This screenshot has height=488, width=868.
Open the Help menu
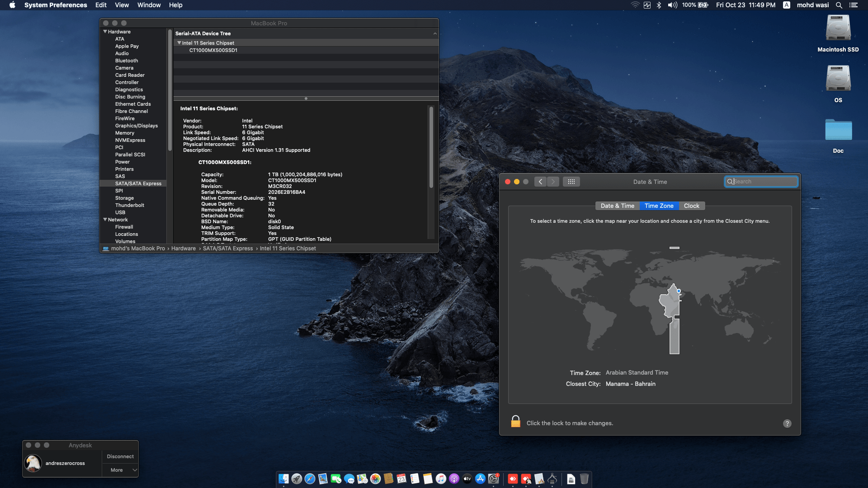coord(175,5)
